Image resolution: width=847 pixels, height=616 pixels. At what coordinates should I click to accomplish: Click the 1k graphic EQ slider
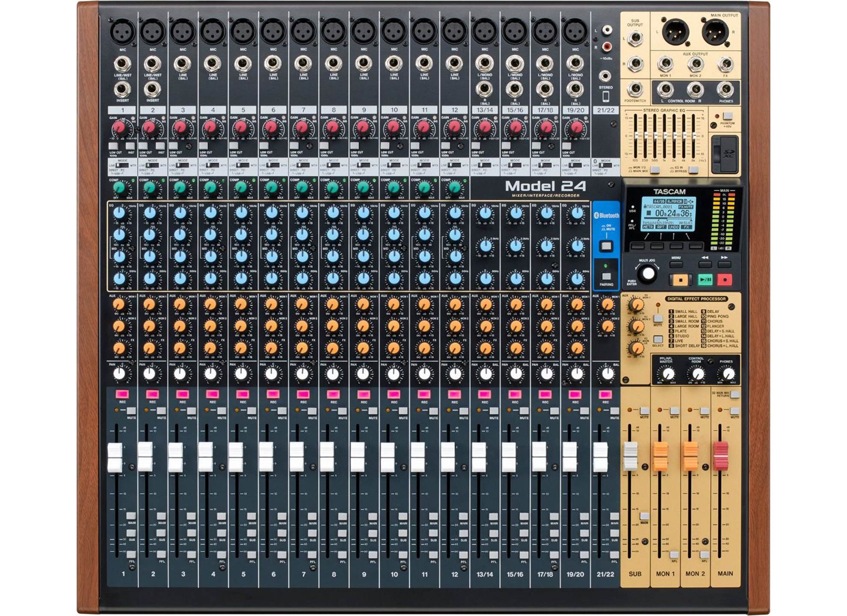pyautogui.click(x=665, y=136)
